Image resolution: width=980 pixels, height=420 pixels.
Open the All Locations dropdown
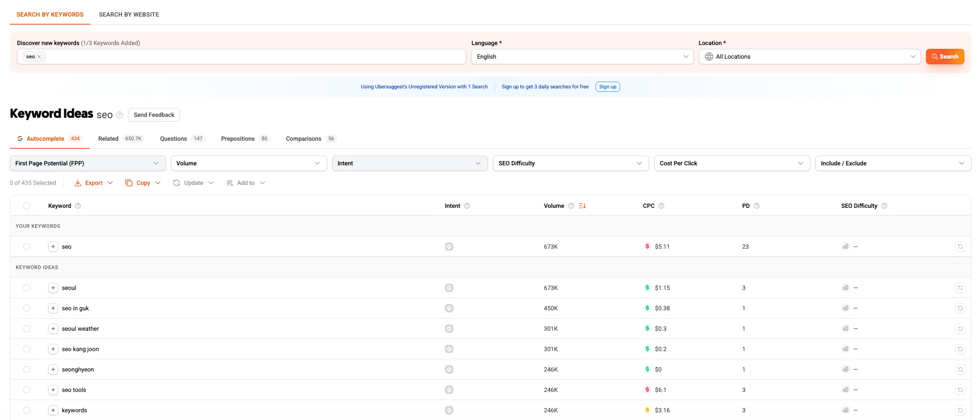(809, 57)
